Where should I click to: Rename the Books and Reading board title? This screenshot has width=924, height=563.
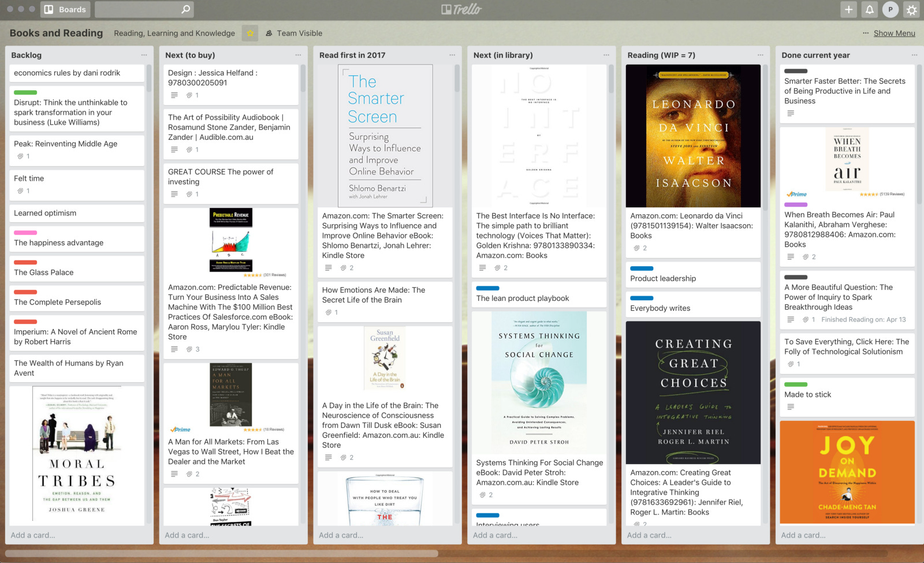(56, 33)
